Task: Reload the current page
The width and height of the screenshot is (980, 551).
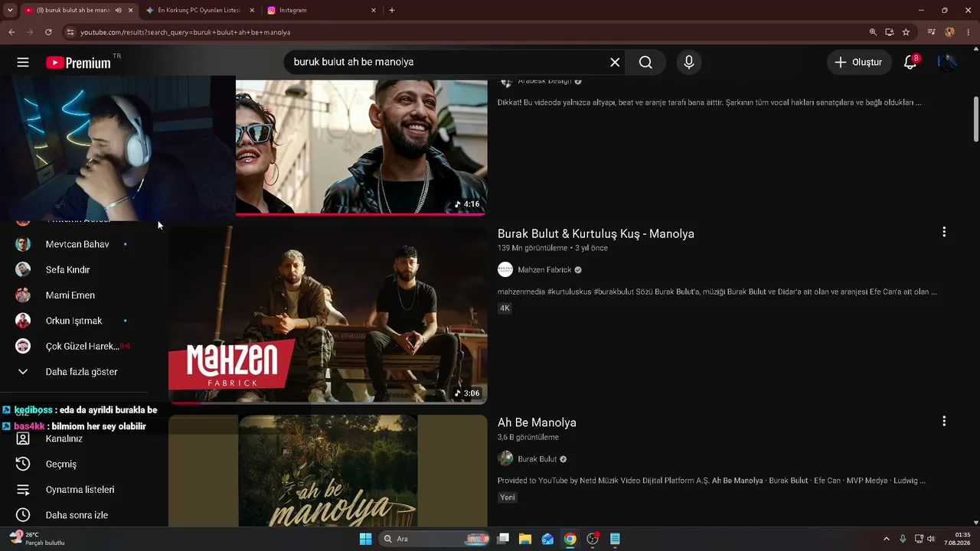Action: [48, 32]
